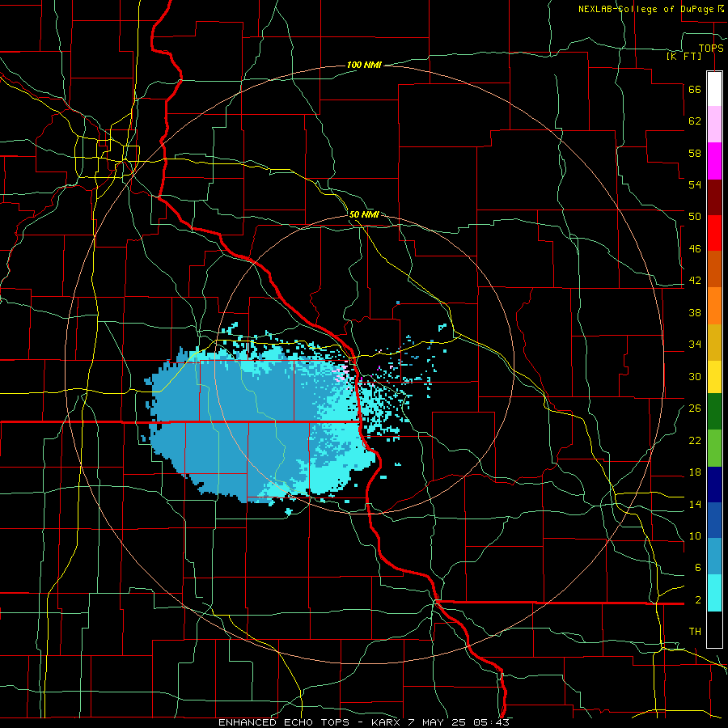
Task: Click the 50 NMI range ring label
Action: coord(364,214)
